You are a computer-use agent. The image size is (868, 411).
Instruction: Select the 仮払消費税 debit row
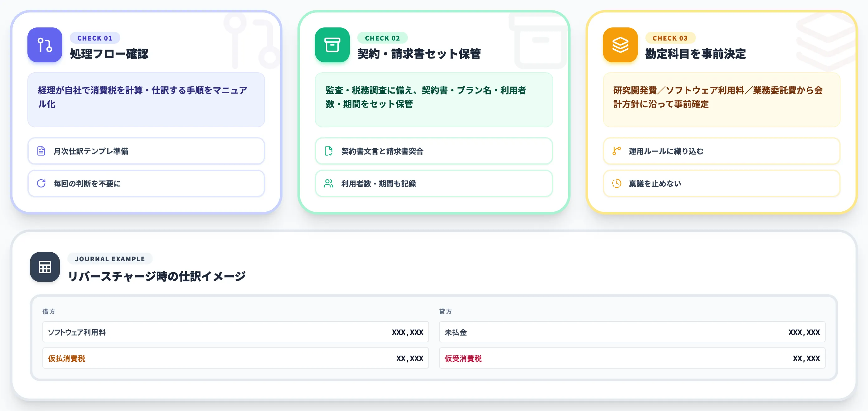(235, 358)
